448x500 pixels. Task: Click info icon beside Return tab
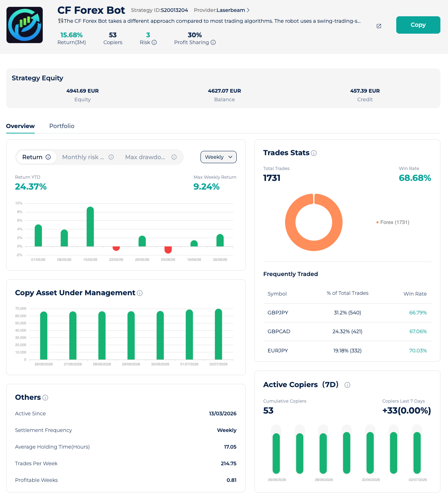[48, 157]
